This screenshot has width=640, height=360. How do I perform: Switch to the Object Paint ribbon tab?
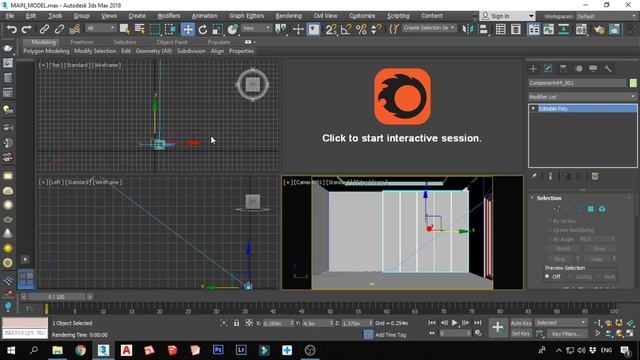click(172, 42)
